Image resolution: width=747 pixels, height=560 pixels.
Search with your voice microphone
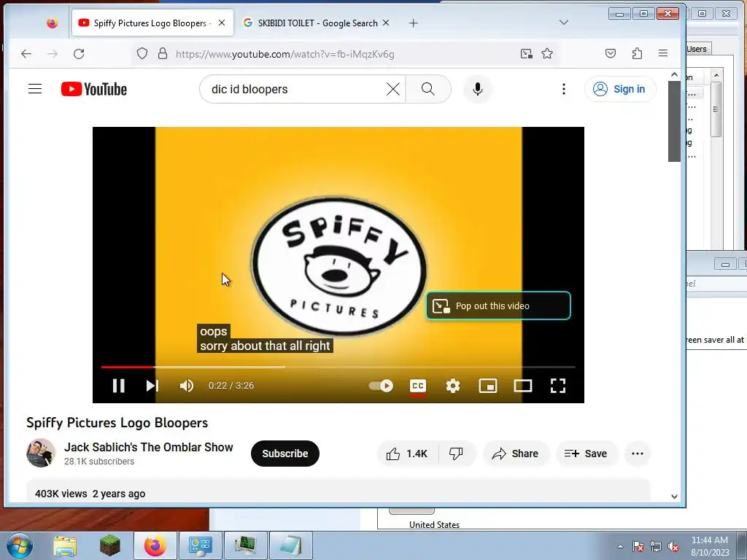point(477,89)
